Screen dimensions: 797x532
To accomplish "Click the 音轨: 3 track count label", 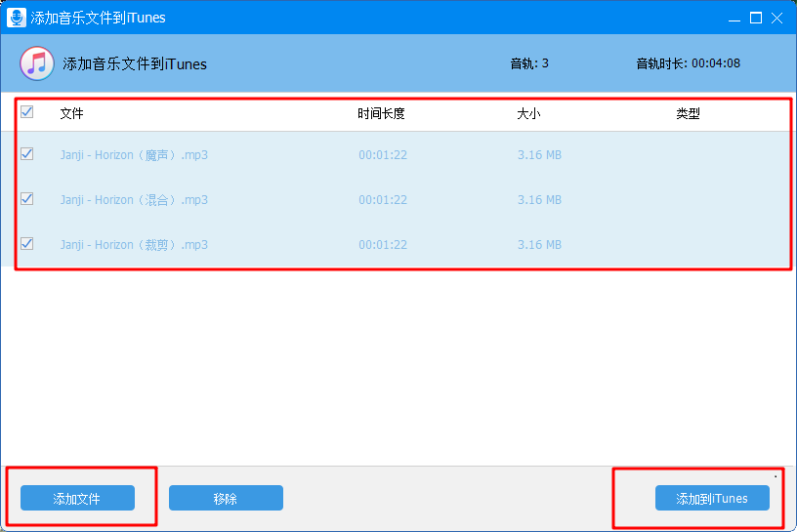I will pos(529,63).
